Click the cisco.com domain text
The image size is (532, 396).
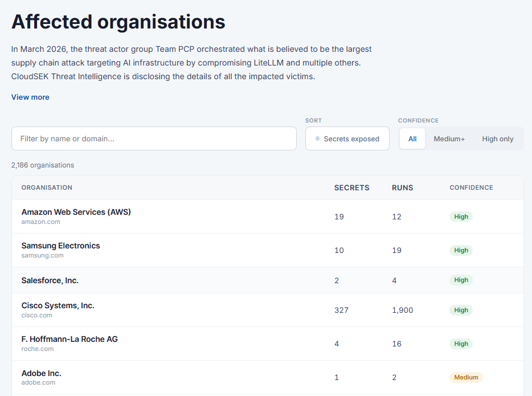point(36,315)
